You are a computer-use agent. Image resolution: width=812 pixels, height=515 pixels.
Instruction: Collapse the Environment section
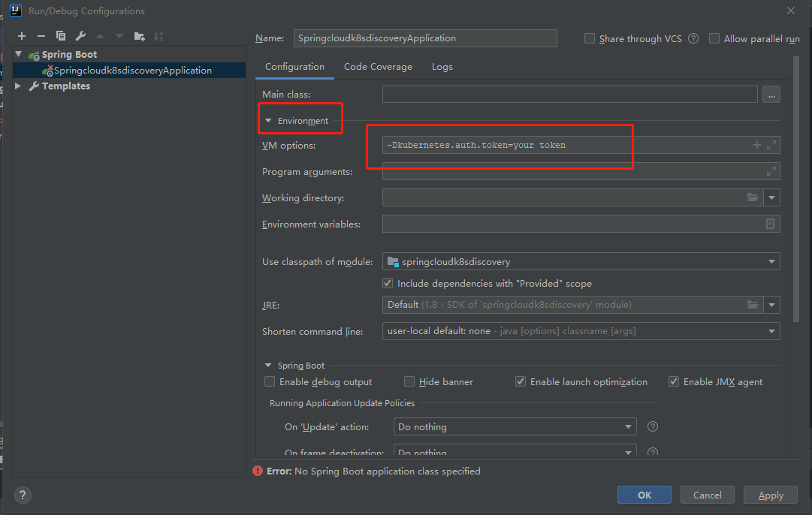[x=267, y=121]
